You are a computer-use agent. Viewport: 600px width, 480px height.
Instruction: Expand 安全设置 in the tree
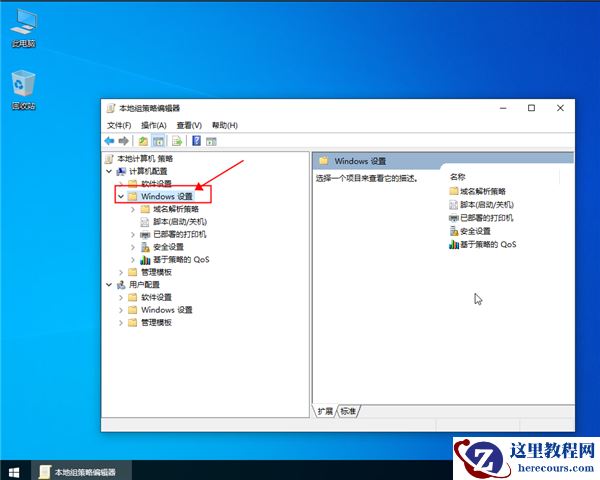pos(133,247)
